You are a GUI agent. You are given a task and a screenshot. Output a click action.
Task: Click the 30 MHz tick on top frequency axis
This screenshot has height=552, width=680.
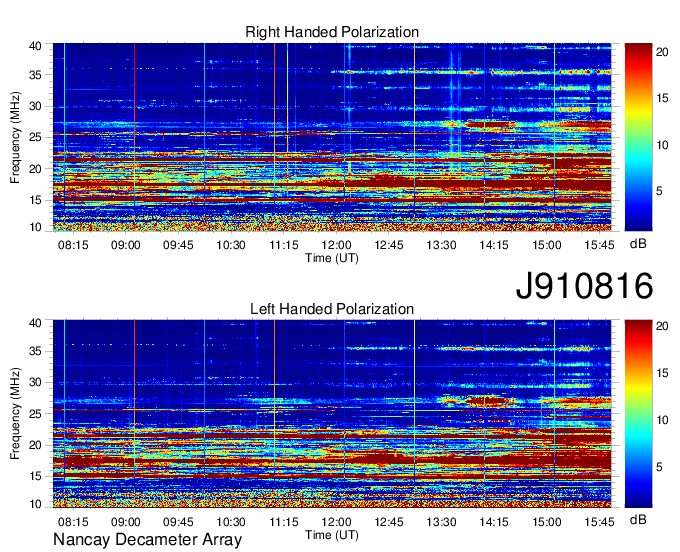point(35,107)
